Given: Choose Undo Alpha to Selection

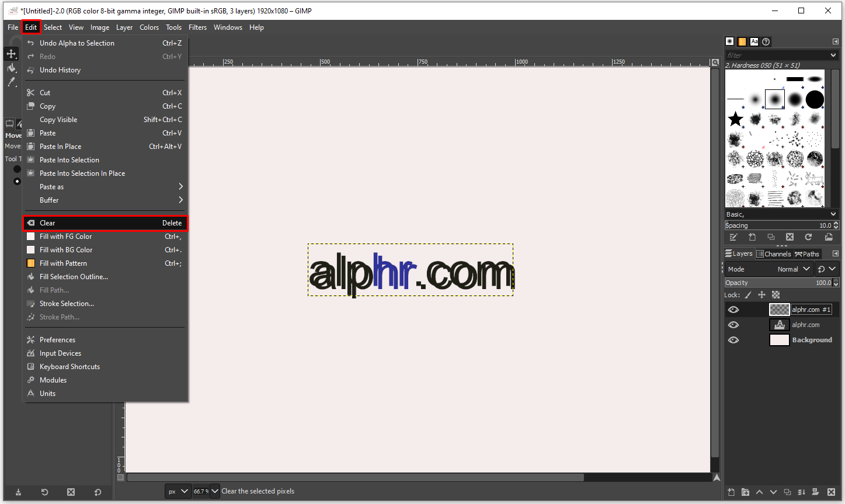Looking at the screenshot, I should [x=105, y=43].
